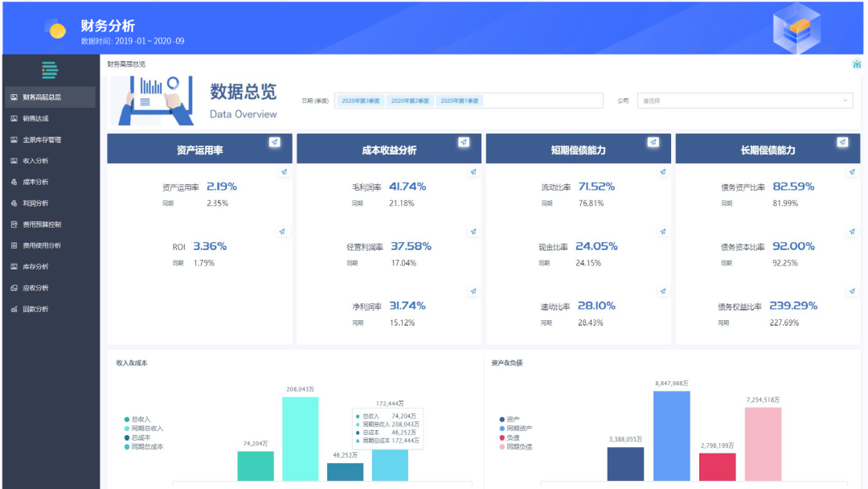Click the share icon on 资产运用率 header
The image size is (868, 489).
(275, 142)
